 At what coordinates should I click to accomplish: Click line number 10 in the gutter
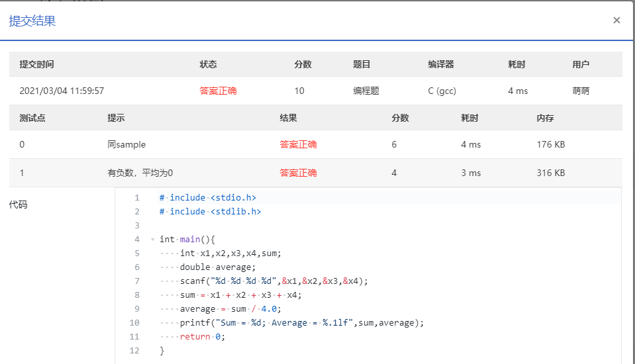[x=134, y=323]
